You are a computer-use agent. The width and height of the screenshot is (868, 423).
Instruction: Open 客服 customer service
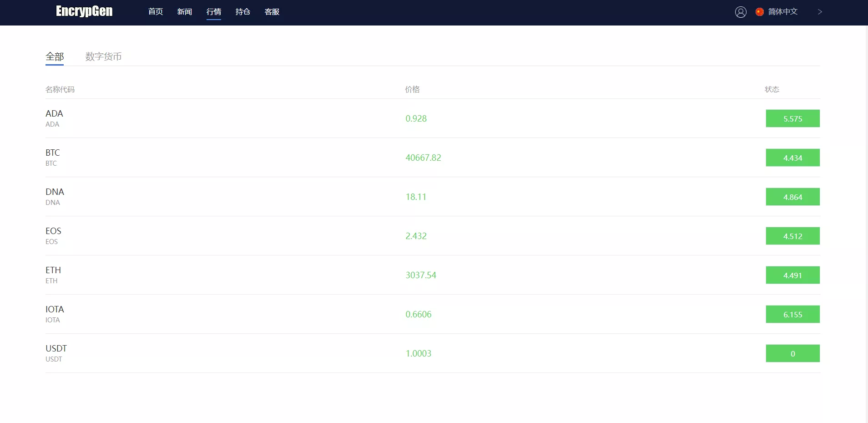click(272, 12)
